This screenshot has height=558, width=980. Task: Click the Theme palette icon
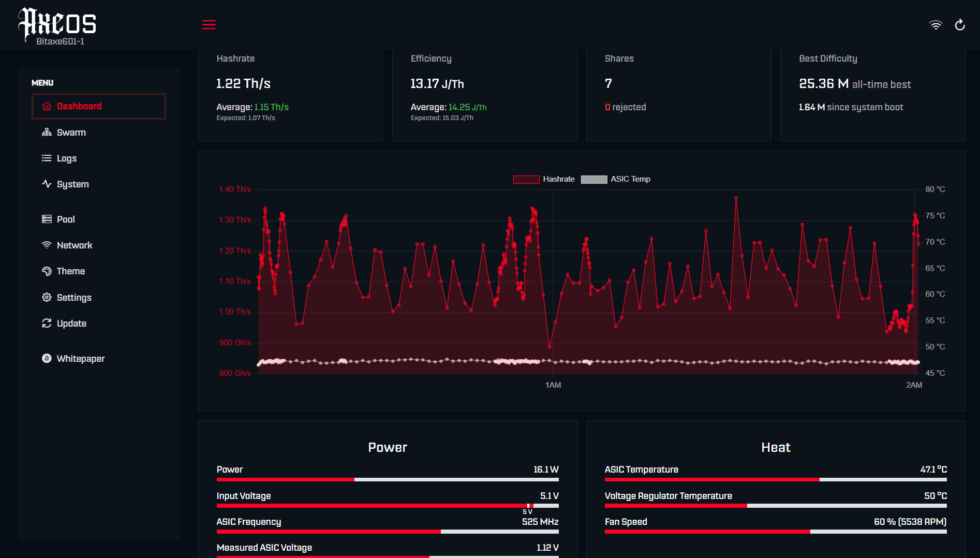pyautogui.click(x=47, y=271)
